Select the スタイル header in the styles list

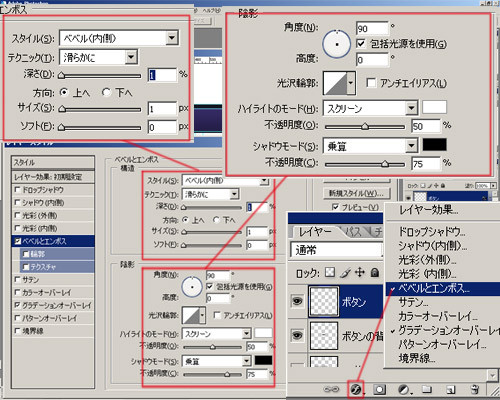click(x=53, y=163)
